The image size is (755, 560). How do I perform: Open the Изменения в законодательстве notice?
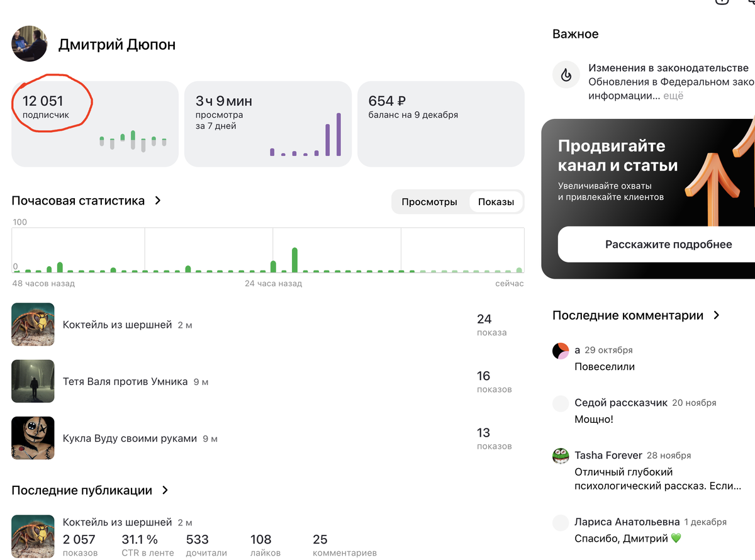[654, 82]
